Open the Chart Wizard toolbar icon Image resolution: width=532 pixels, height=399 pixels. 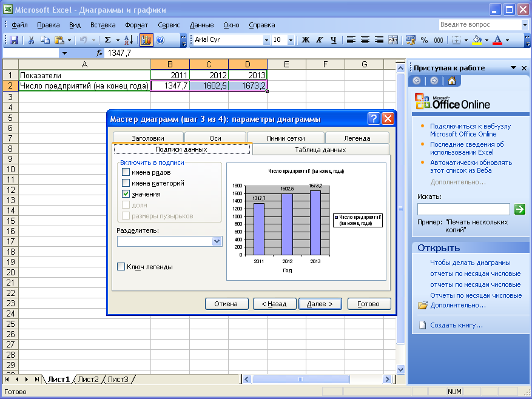pyautogui.click(x=146, y=40)
